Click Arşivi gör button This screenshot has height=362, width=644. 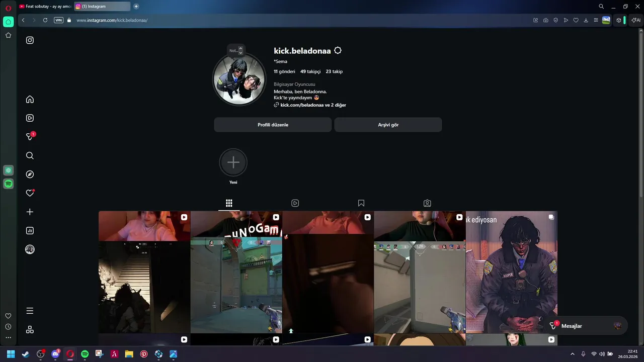click(x=388, y=125)
